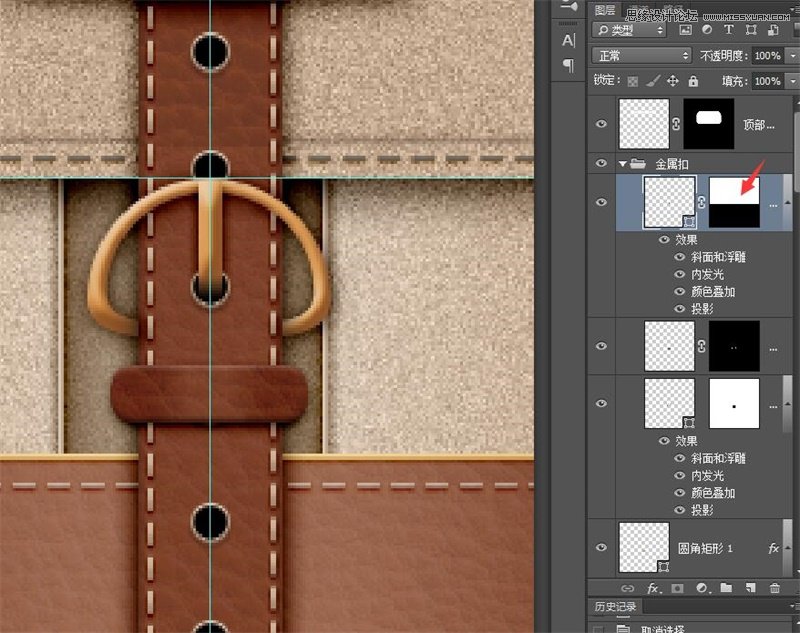Open the Character panel icon
Screen dimensions: 800x633
tap(568, 40)
